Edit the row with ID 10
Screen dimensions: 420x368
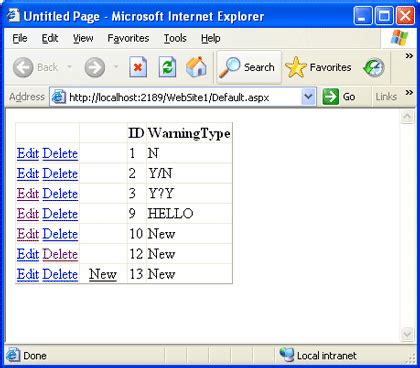[28, 234]
